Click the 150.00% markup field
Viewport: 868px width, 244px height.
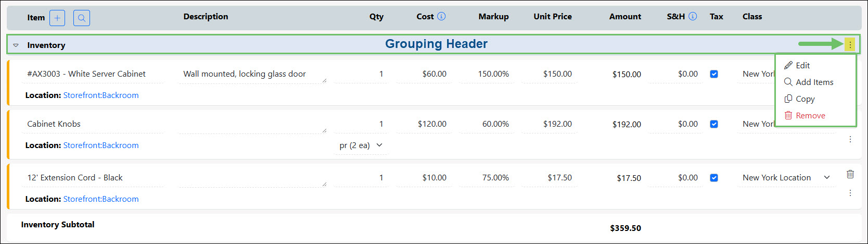click(x=487, y=74)
